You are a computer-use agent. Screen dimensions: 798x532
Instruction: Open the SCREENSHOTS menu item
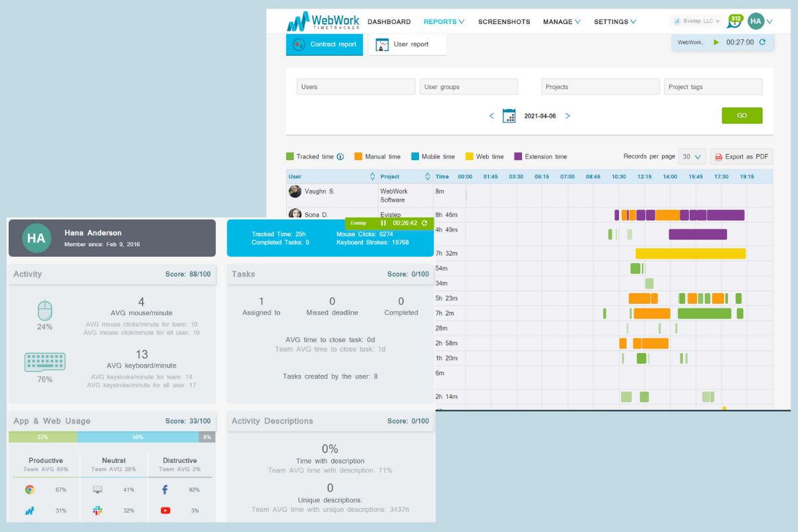click(503, 21)
